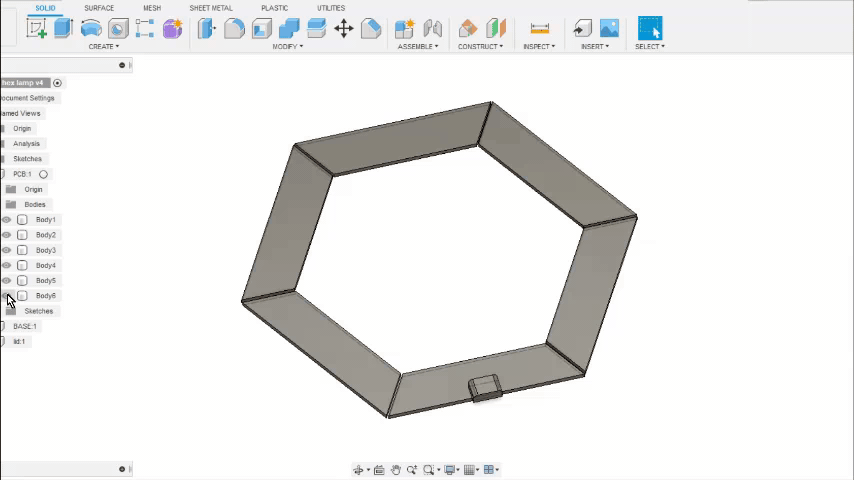Open INSPECT dropdown menu
The width and height of the screenshot is (854, 480).
539,47
